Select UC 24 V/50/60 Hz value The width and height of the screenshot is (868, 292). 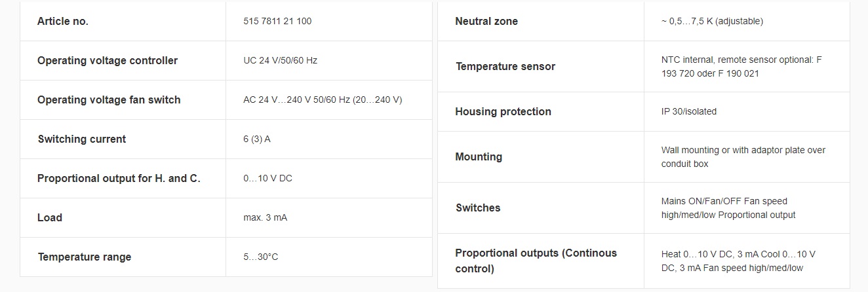tap(280, 60)
